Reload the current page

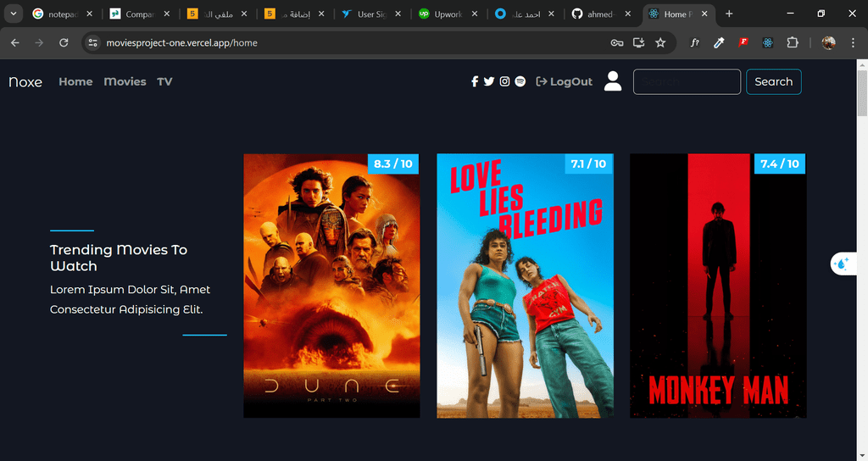pos(64,42)
